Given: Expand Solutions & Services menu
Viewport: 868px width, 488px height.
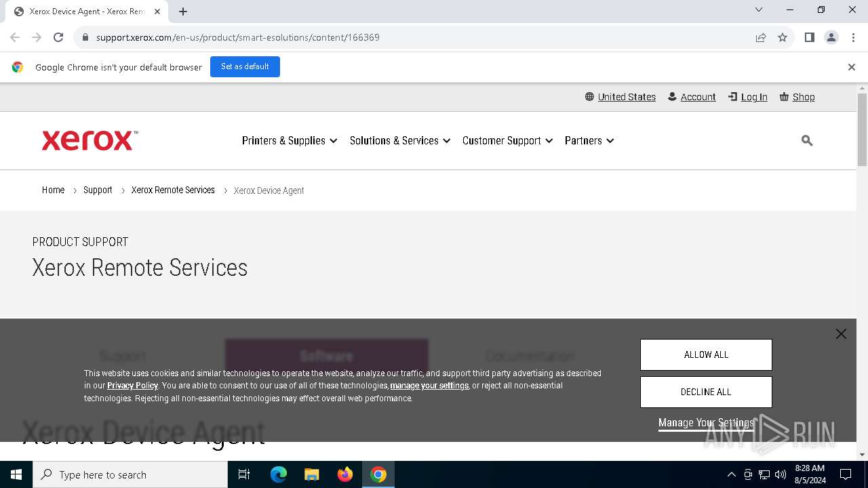Looking at the screenshot, I should point(400,140).
